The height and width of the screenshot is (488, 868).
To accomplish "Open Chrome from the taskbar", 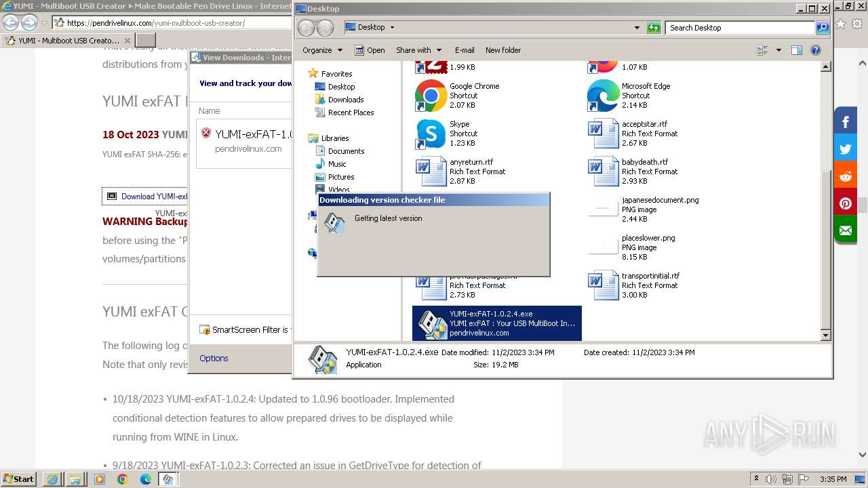I will pos(123,479).
